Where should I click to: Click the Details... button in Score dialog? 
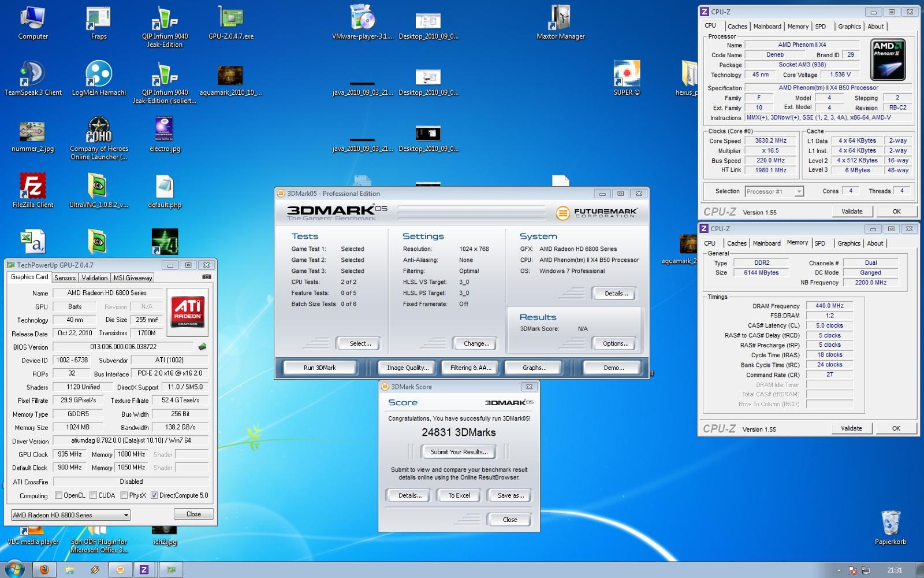(409, 495)
